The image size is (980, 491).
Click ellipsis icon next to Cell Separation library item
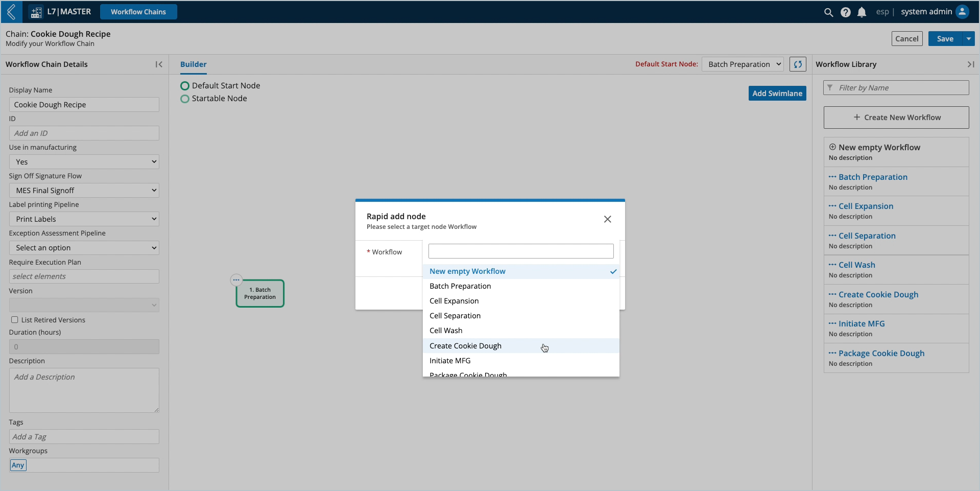point(832,236)
